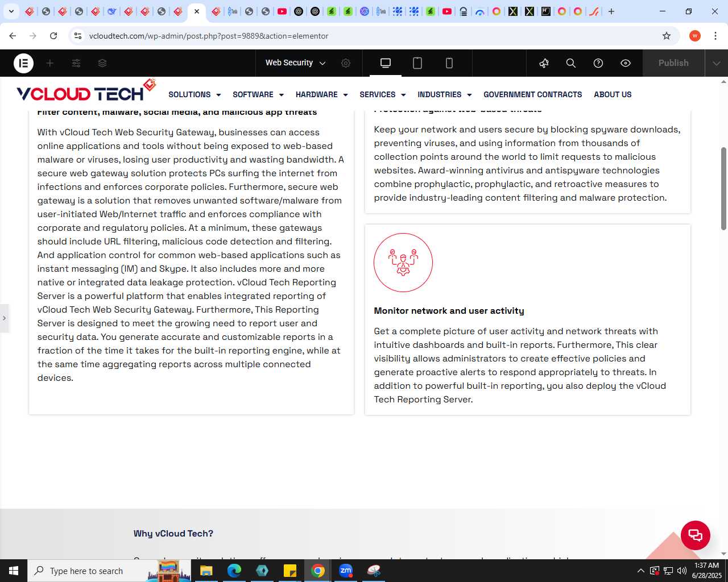The width and height of the screenshot is (728, 582).
Task: Switch to tablet responsive view
Action: point(417,63)
